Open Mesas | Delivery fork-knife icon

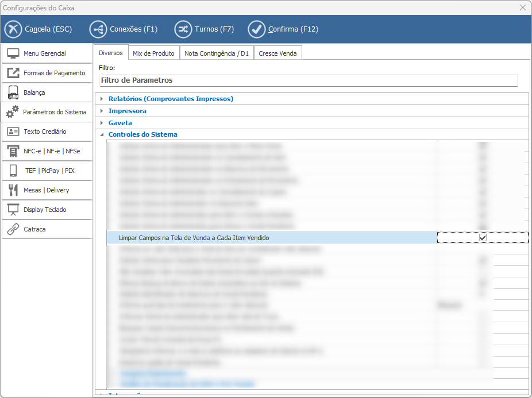tap(13, 190)
